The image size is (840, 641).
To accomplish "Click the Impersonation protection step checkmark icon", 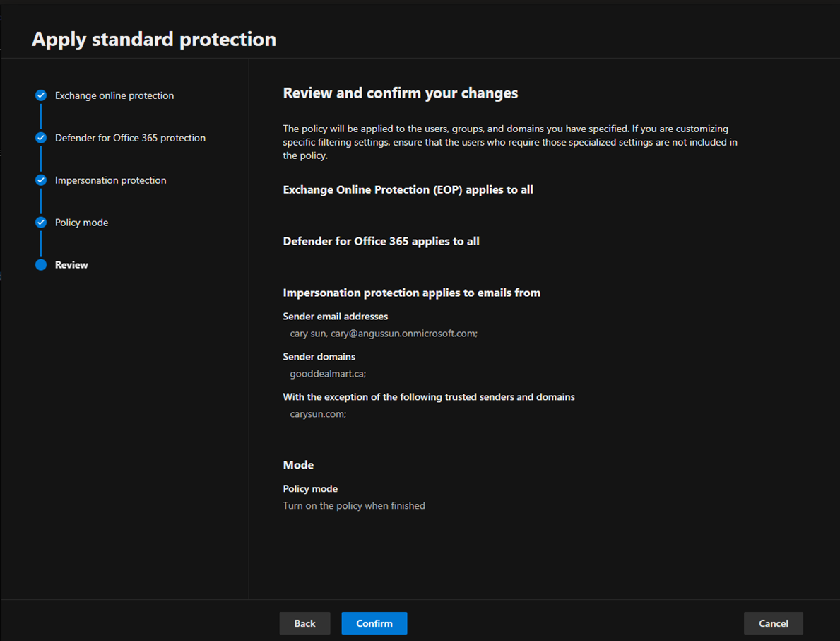I will [x=41, y=180].
